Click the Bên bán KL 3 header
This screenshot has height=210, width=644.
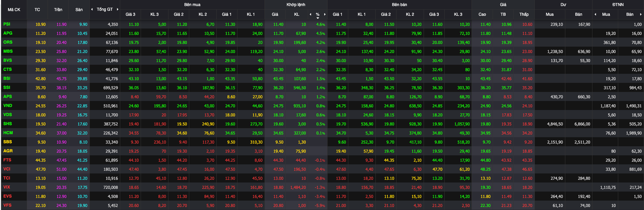458,14
